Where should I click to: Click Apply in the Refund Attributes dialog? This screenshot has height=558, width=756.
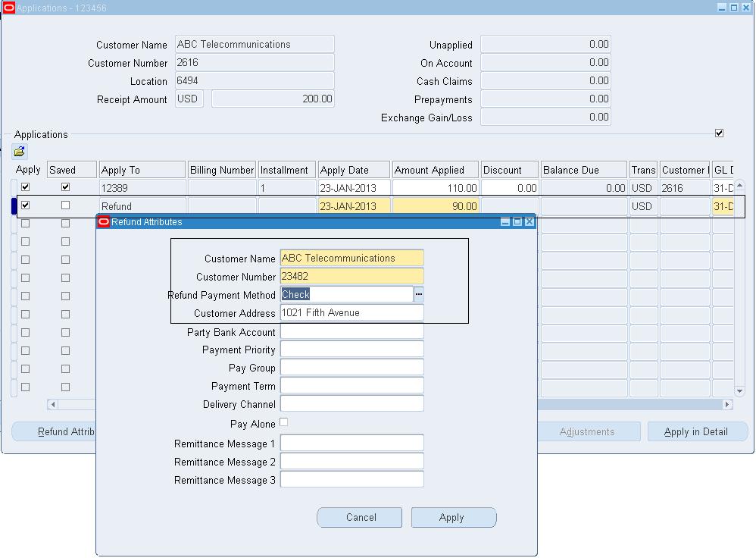tap(453, 517)
